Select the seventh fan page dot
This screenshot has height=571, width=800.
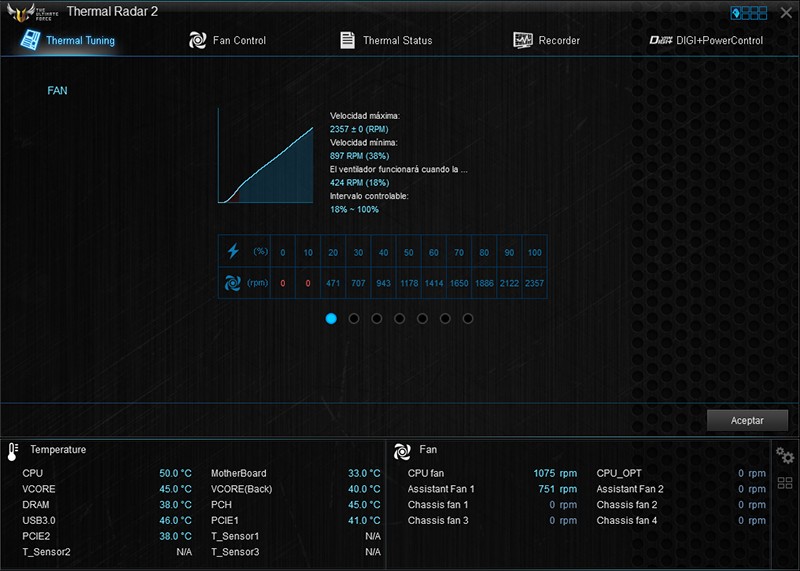(468, 318)
